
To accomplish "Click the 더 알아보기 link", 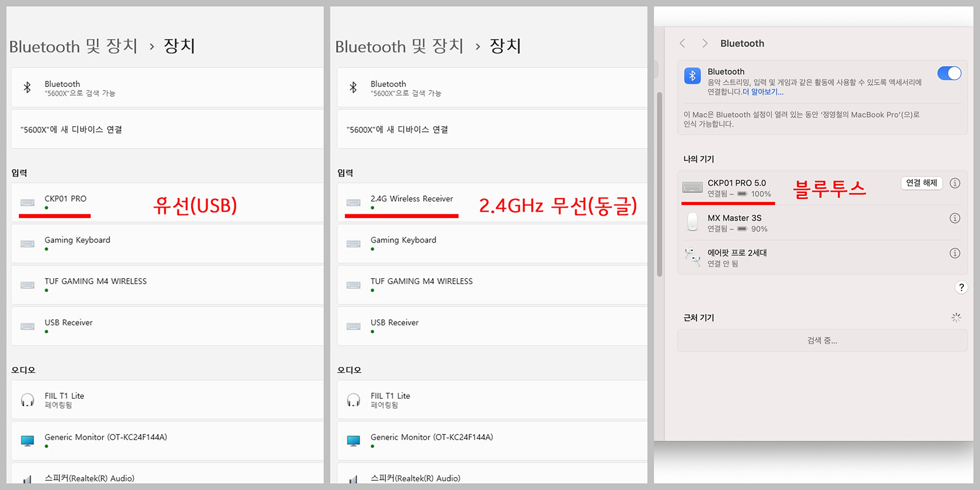I will pos(763,92).
